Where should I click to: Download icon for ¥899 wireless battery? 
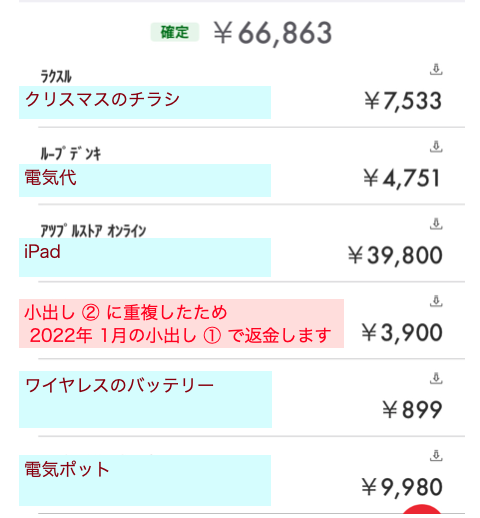tap(436, 378)
